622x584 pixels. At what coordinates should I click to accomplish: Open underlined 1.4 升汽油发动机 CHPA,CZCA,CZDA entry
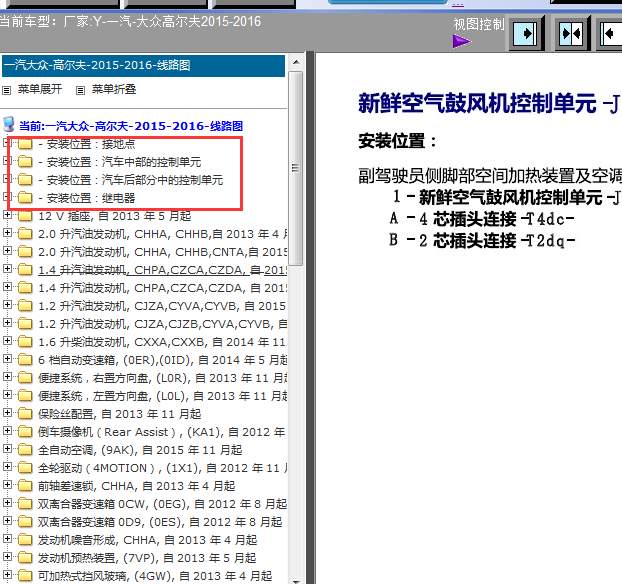pos(162,270)
